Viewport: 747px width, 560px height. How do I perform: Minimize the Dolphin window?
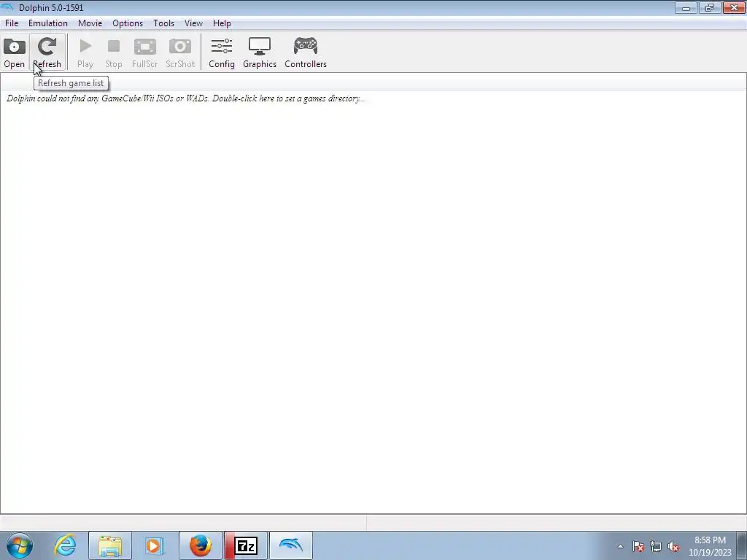[x=686, y=7]
